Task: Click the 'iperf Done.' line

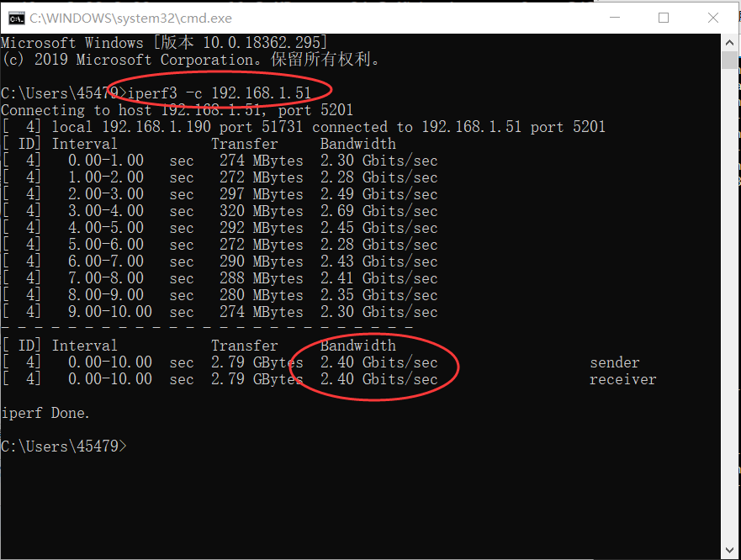Action: [x=45, y=413]
